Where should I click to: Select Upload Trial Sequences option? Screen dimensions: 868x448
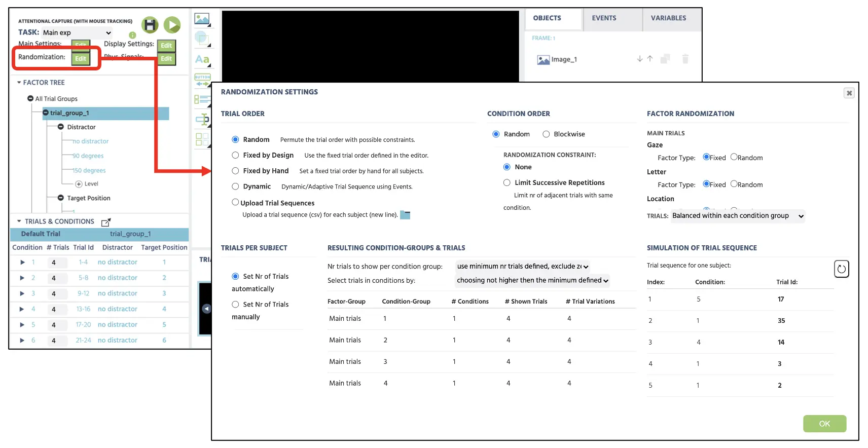(x=235, y=202)
